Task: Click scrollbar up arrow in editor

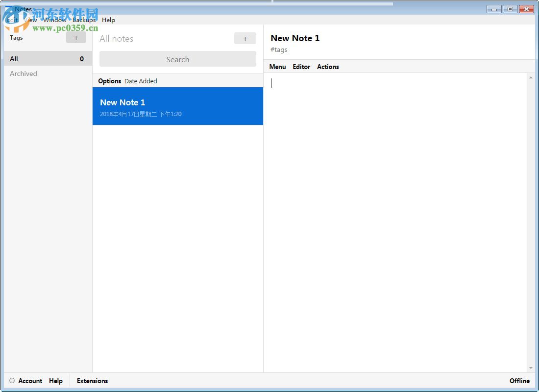Action: tap(531, 77)
